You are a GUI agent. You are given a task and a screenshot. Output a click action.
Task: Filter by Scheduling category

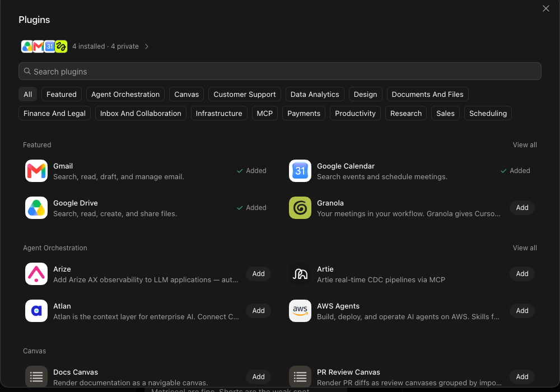(x=488, y=113)
